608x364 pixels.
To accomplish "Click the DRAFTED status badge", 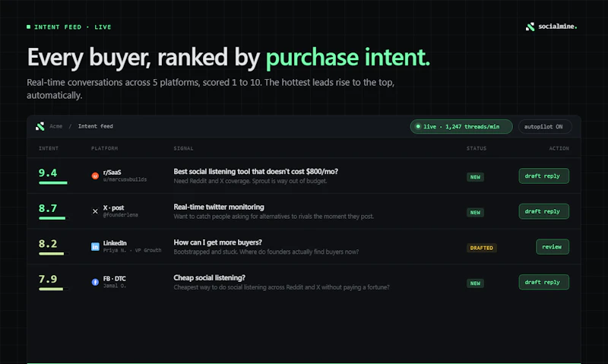I will [482, 248].
